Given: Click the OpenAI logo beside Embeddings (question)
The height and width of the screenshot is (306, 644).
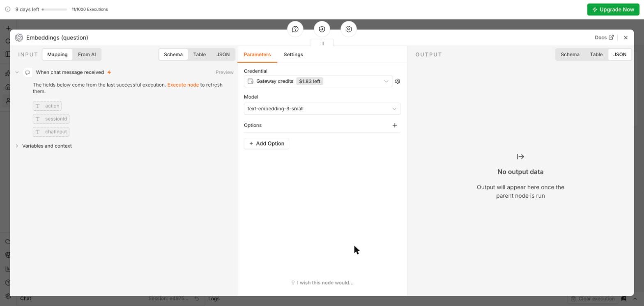Looking at the screenshot, I should (19, 38).
